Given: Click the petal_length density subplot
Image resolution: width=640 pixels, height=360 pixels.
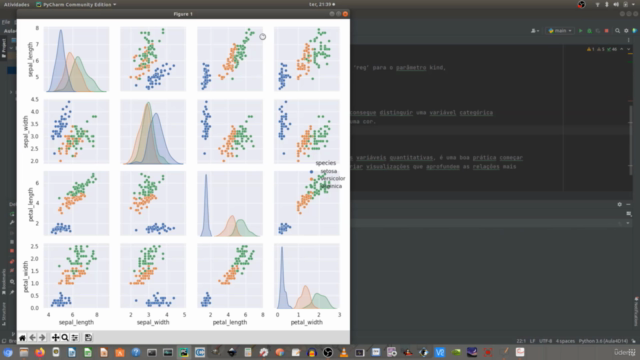Looking at the screenshot, I should point(230,204).
